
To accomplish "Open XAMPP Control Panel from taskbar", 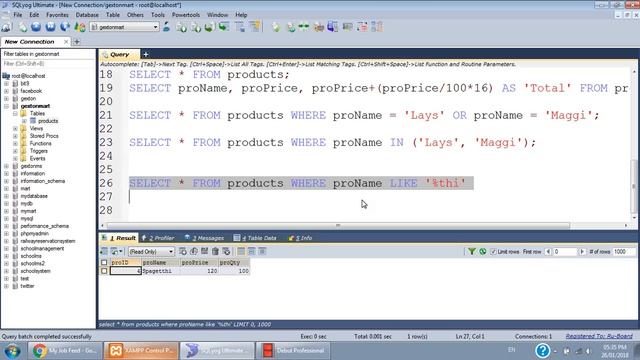I will tap(141, 351).
